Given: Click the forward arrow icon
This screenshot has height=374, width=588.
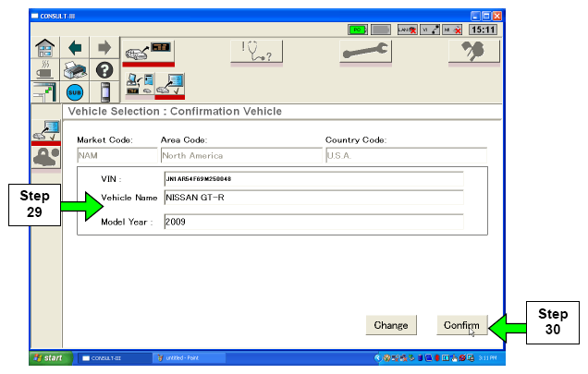Looking at the screenshot, I should click(x=104, y=46).
